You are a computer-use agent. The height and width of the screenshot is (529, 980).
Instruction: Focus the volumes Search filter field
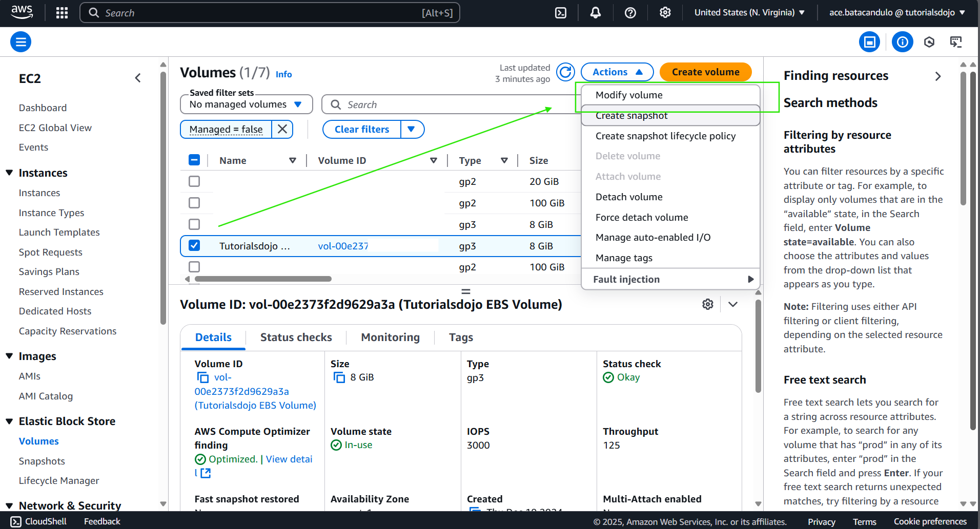[x=451, y=104]
